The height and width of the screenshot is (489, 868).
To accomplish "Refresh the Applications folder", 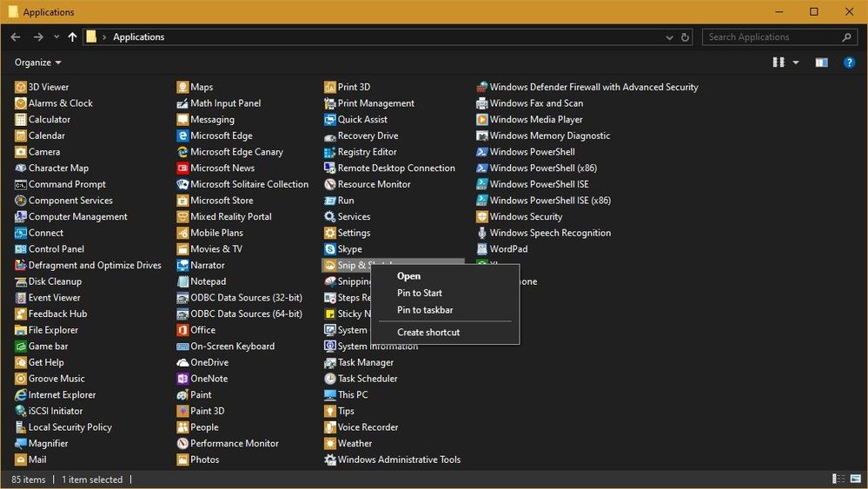I will [685, 37].
